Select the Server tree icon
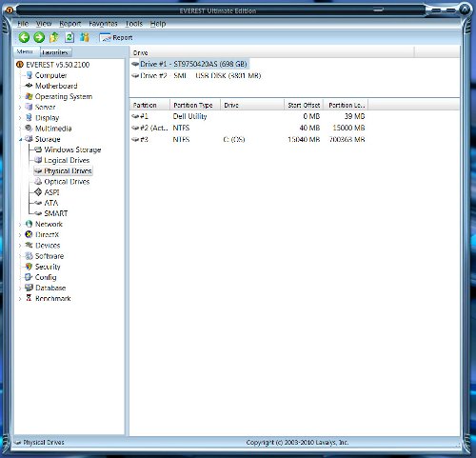Image resolution: width=476 pixels, height=458 pixels. click(29, 107)
